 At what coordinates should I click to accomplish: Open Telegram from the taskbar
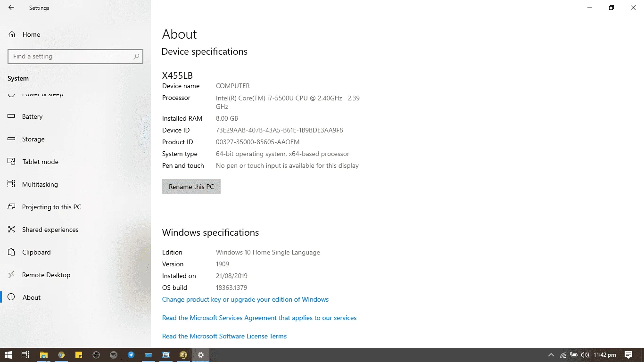131,355
